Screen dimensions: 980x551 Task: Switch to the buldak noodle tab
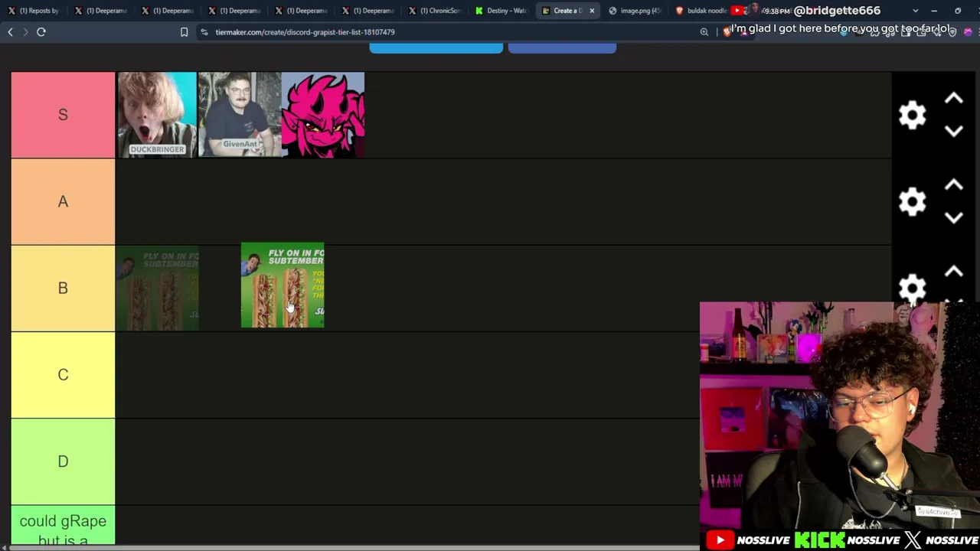700,11
